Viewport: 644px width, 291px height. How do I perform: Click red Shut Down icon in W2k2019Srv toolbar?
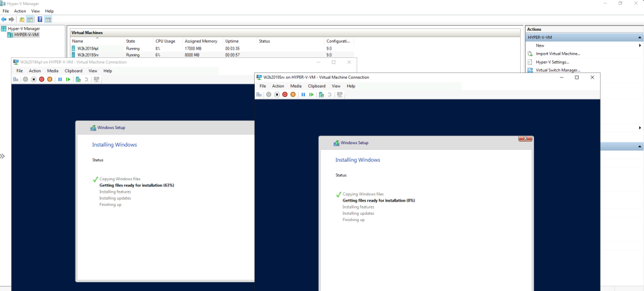pos(285,94)
